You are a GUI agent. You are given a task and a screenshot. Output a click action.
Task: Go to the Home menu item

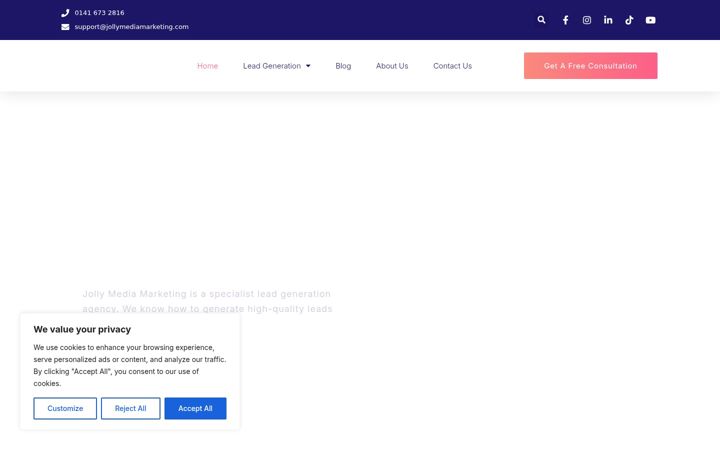coord(208,66)
